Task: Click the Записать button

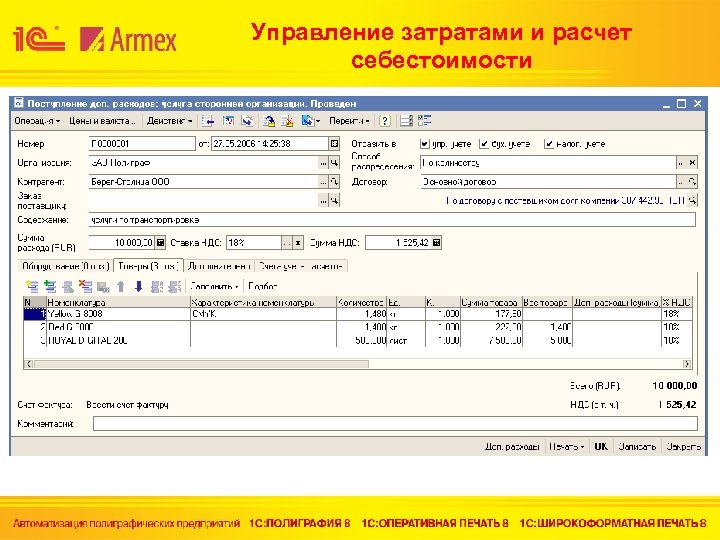Action: pos(637,446)
